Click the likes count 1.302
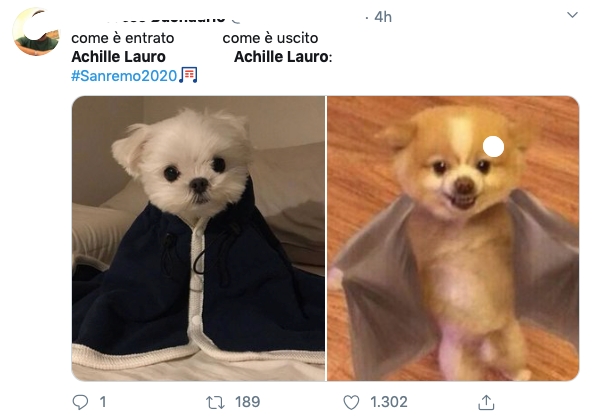The height and width of the screenshot is (420, 595). (x=389, y=402)
